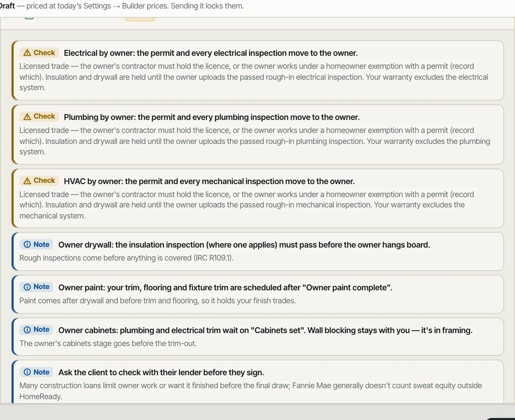Click the info icon on the Owner drywall note
515x420 pixels.
(x=27, y=245)
